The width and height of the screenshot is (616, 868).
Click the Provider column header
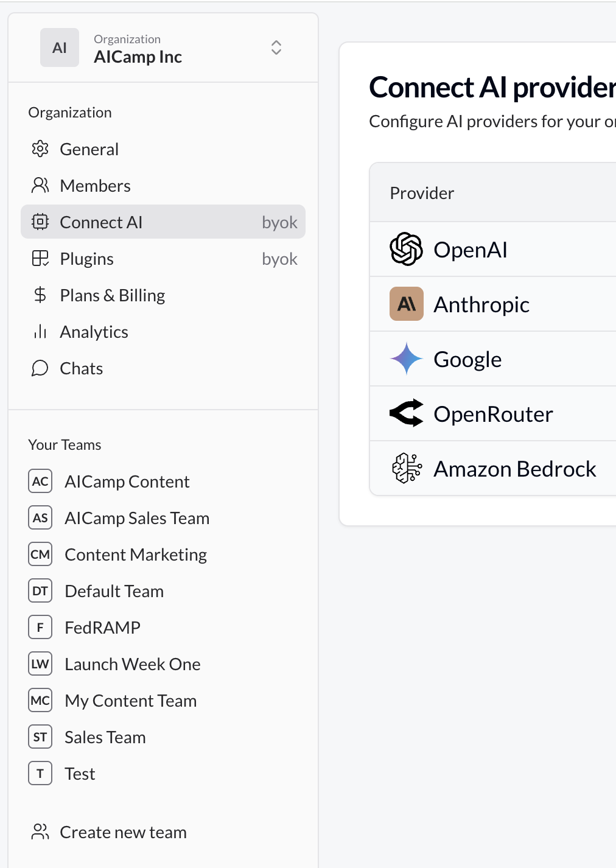pyautogui.click(x=422, y=193)
